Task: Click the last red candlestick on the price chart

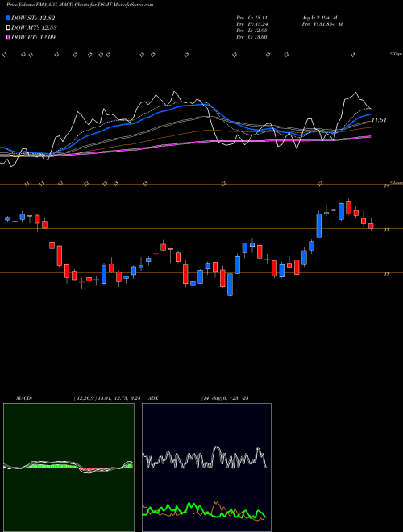Action: [x=371, y=226]
